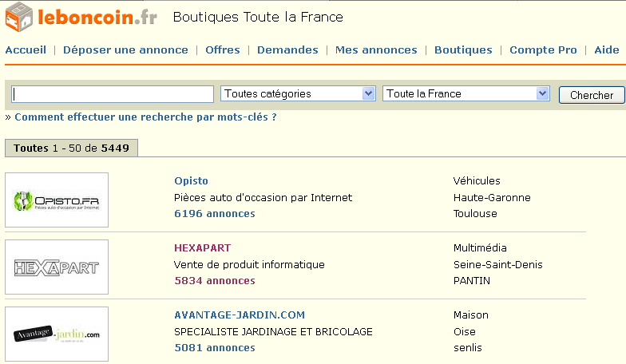Expand the Toutes catégories dropdown
Viewport: 626px width, 364px height.
click(298, 94)
